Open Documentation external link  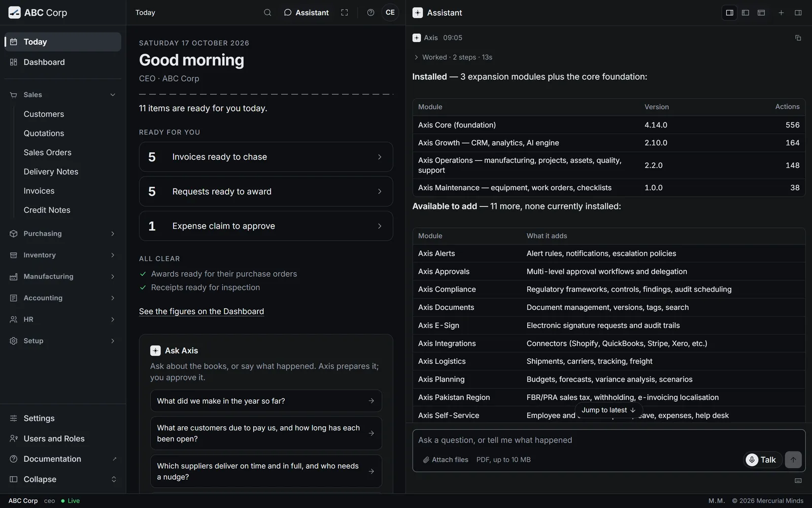pyautogui.click(x=63, y=459)
